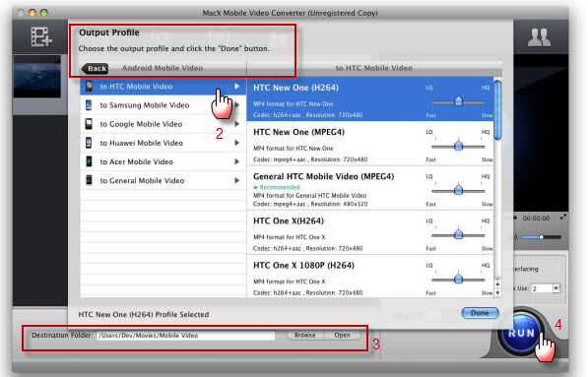The image size is (588, 377).
Task: Click quality slider for General HTC Mobile Video
Action: 458,190
